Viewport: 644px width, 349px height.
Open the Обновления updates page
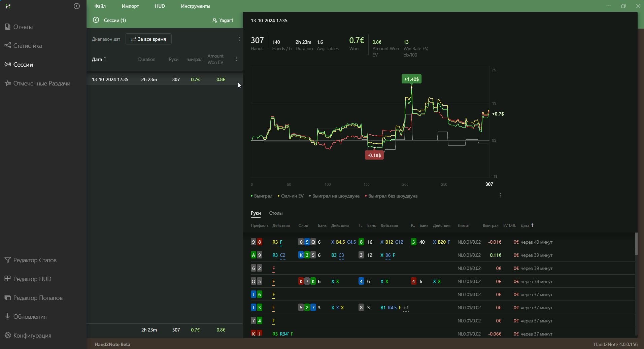[26, 317]
